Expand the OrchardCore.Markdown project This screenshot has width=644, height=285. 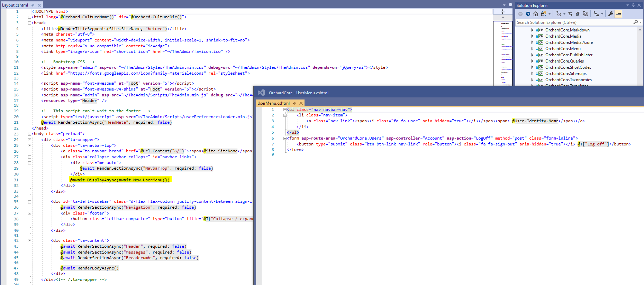click(532, 30)
